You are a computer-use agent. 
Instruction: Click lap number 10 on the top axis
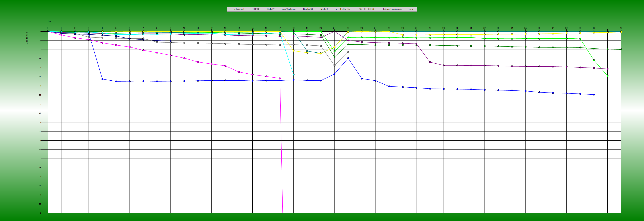tap(184, 28)
